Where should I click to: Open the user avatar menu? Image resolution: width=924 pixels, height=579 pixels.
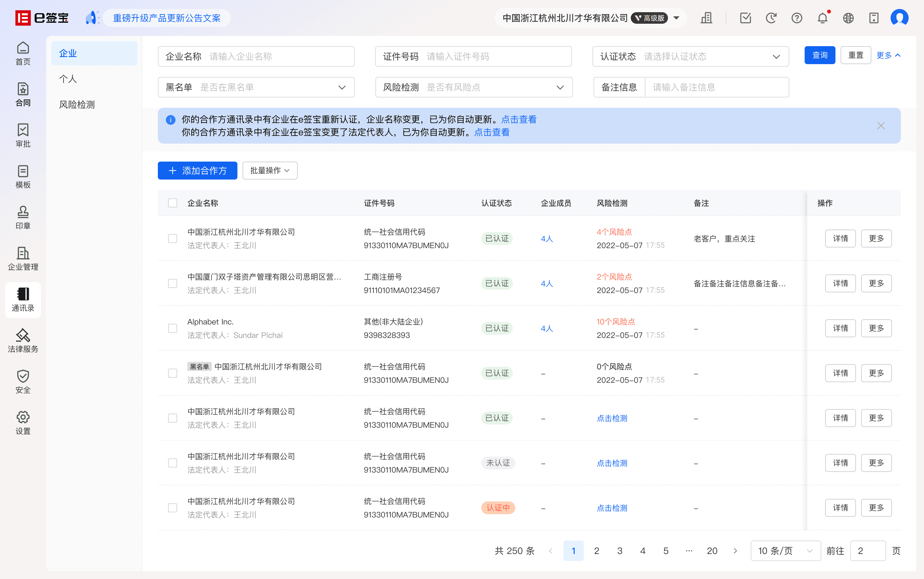click(x=900, y=18)
